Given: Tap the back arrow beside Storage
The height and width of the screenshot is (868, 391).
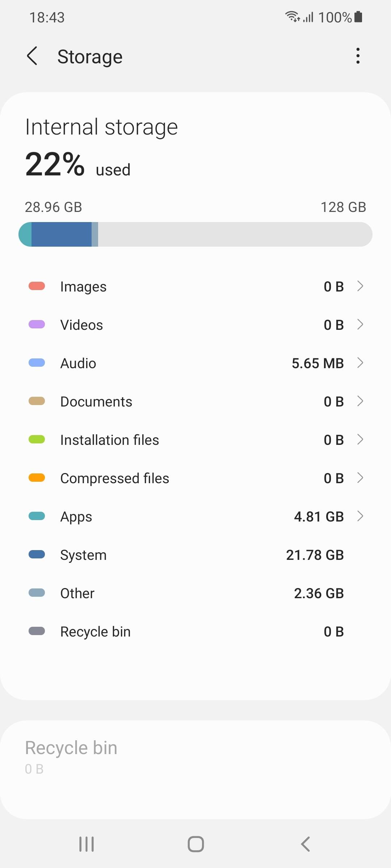Looking at the screenshot, I should 32,56.
